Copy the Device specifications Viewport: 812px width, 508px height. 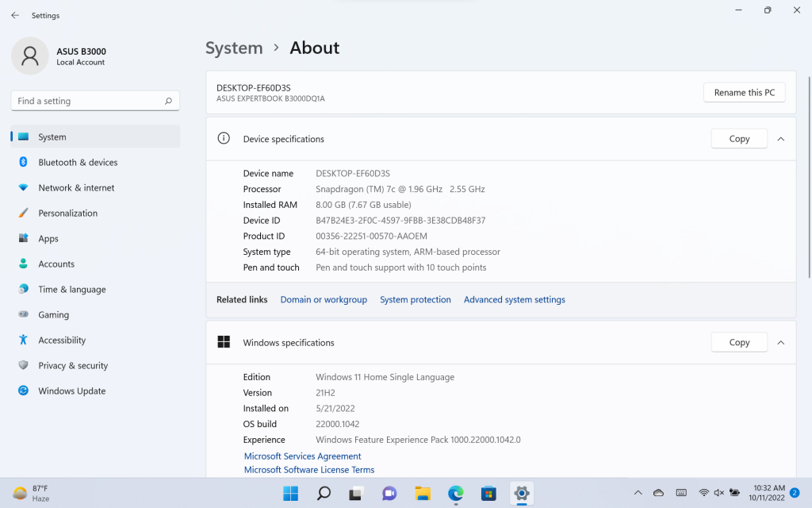[x=739, y=138]
